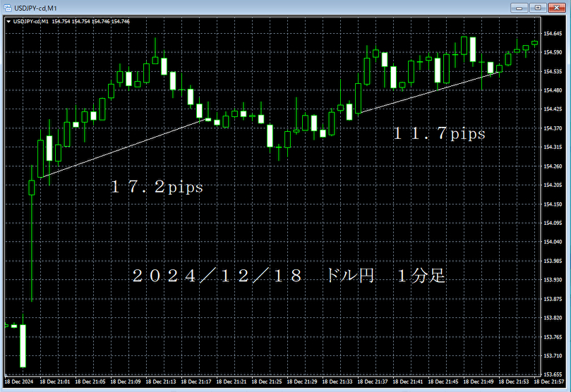
Task: Click the 18 Dec 21:05 time label
Action: (90, 382)
